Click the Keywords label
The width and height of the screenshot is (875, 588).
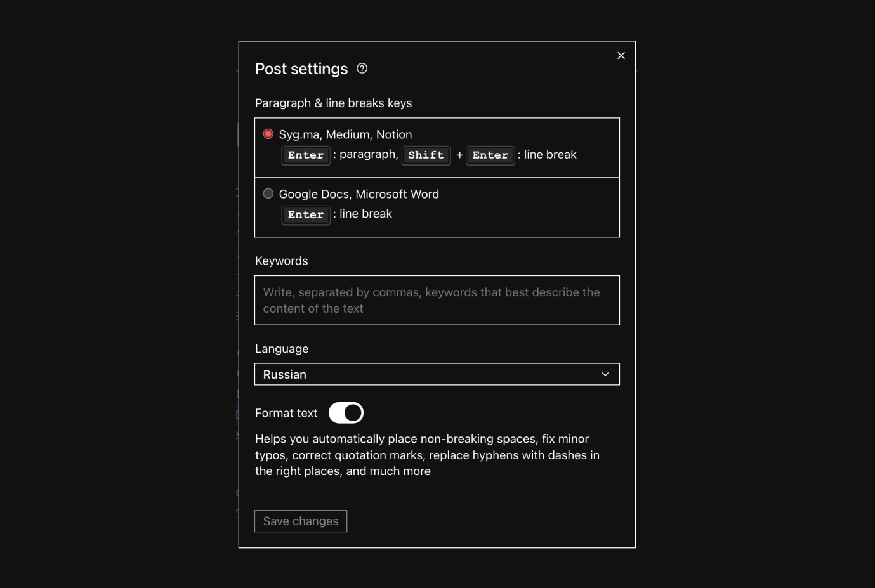282,261
